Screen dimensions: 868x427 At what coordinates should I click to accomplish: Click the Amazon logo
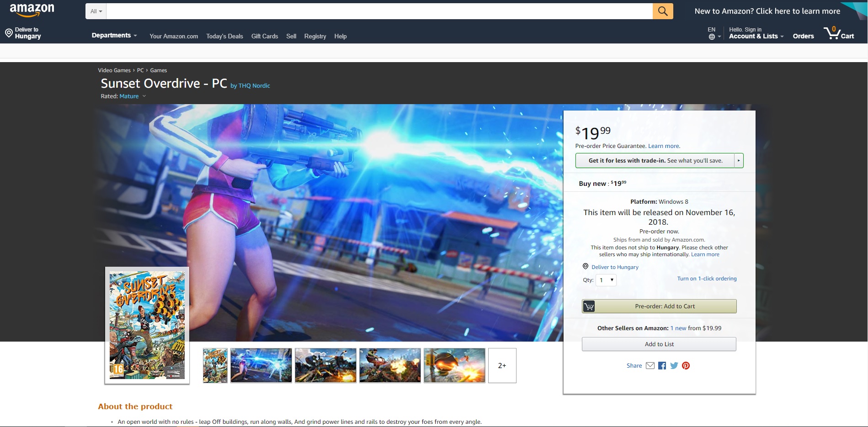pos(32,10)
